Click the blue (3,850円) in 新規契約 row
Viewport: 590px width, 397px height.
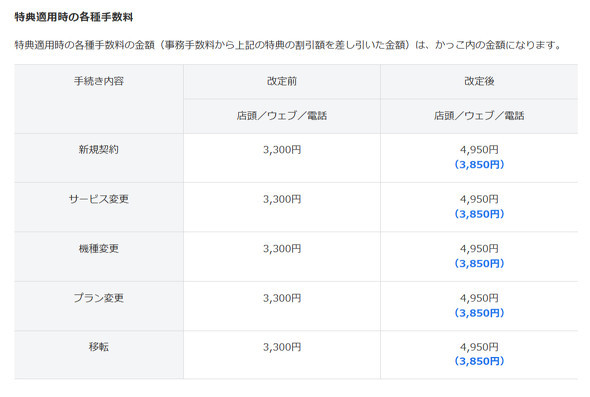click(479, 164)
